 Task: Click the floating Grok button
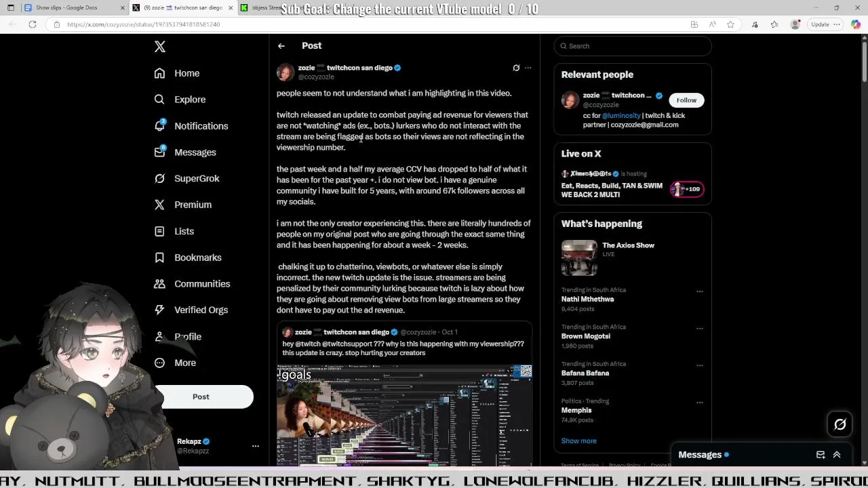tap(840, 424)
